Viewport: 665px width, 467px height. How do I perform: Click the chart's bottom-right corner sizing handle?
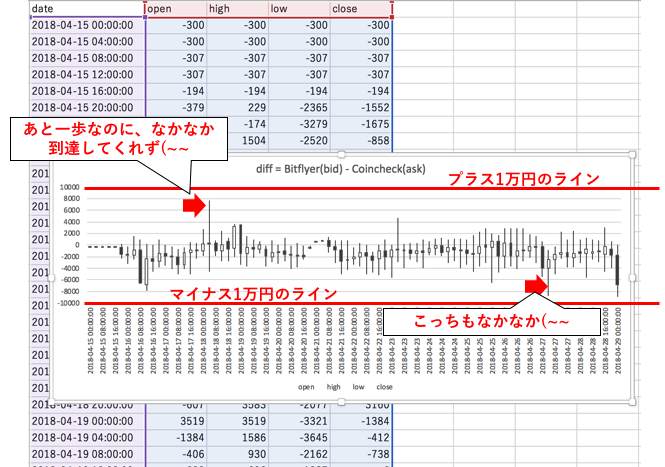(x=632, y=401)
